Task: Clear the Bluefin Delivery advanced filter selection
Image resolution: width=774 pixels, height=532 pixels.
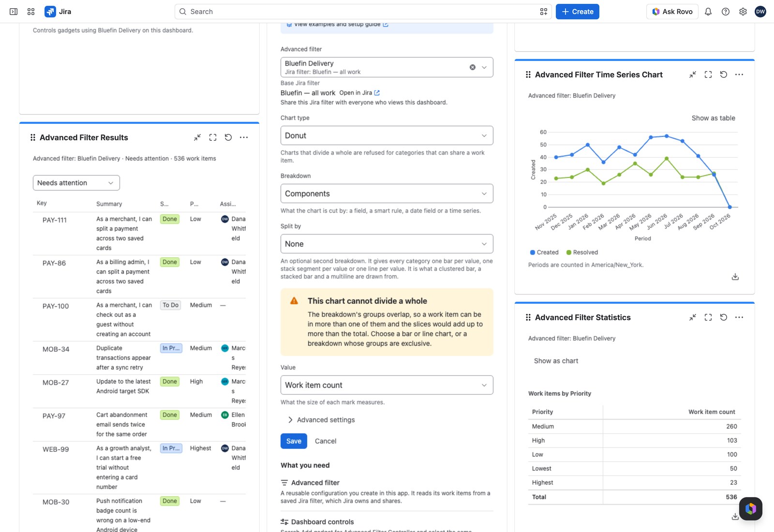Action: (473, 67)
